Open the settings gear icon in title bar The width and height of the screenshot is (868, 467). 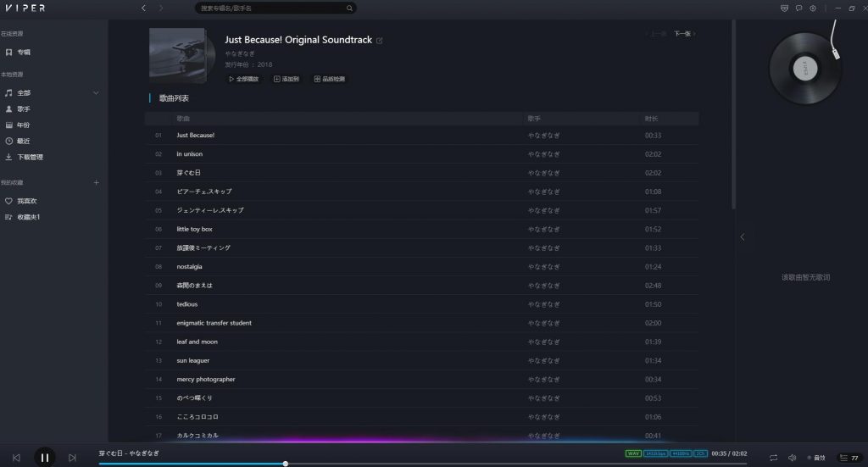[x=813, y=8]
